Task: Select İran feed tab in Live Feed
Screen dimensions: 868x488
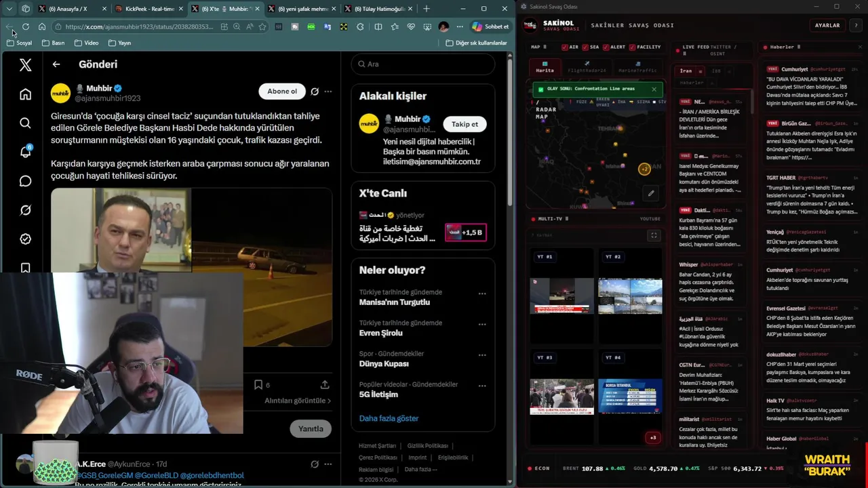Action: (x=686, y=70)
